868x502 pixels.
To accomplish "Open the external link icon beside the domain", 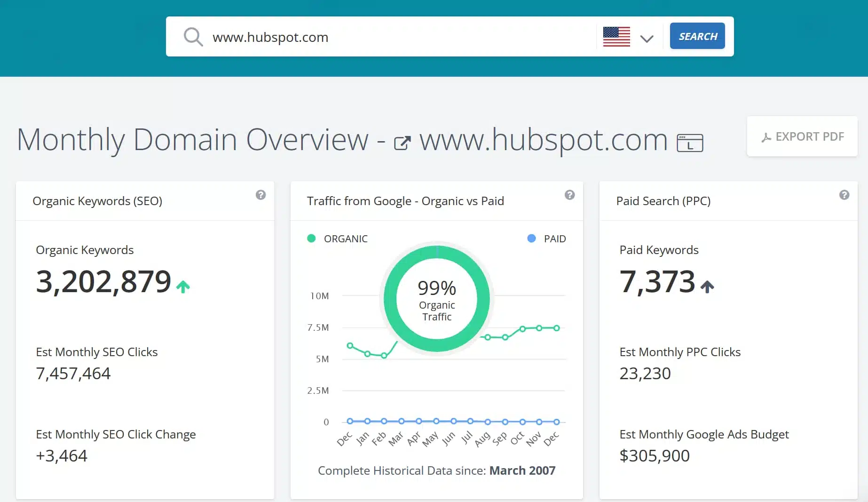I will click(x=402, y=143).
